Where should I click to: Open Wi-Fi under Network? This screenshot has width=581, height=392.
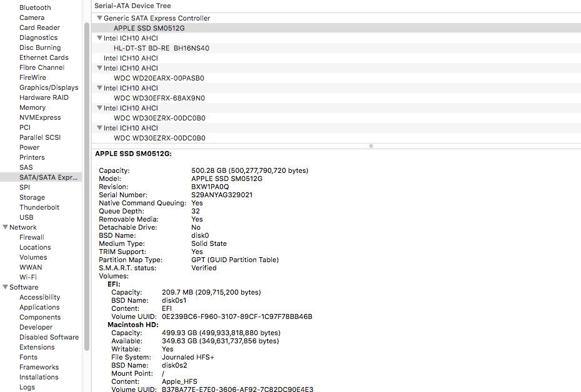(28, 277)
